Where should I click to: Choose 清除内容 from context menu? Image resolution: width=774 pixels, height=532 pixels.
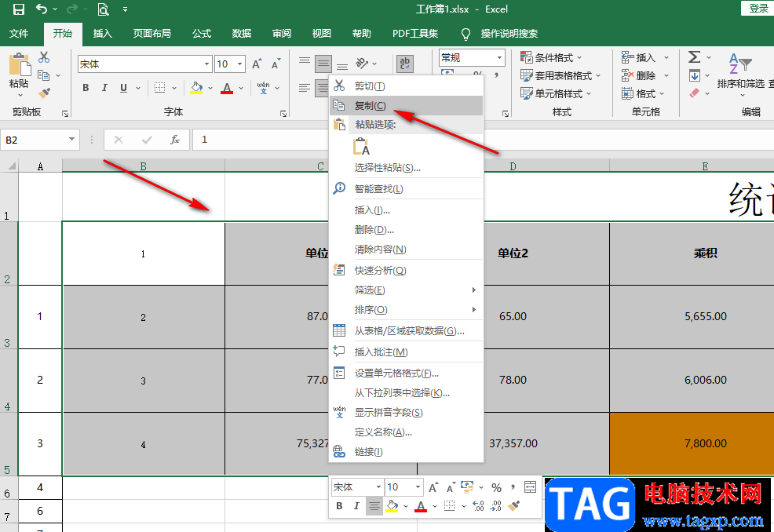[x=406, y=250]
